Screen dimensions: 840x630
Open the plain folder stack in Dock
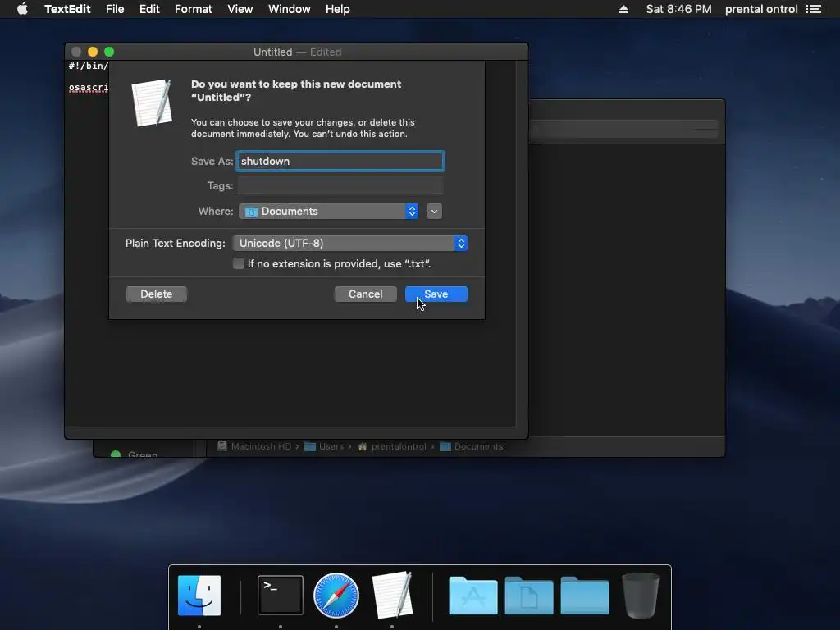tap(584, 596)
